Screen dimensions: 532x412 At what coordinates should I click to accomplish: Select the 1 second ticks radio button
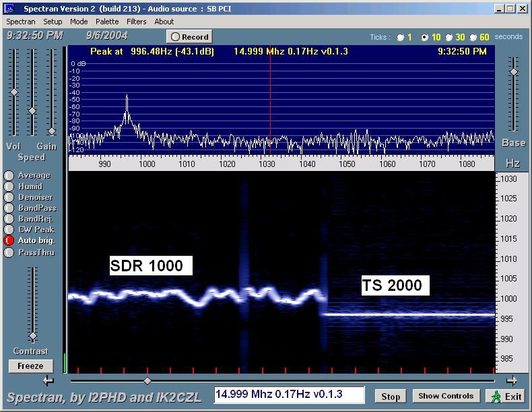(401, 38)
